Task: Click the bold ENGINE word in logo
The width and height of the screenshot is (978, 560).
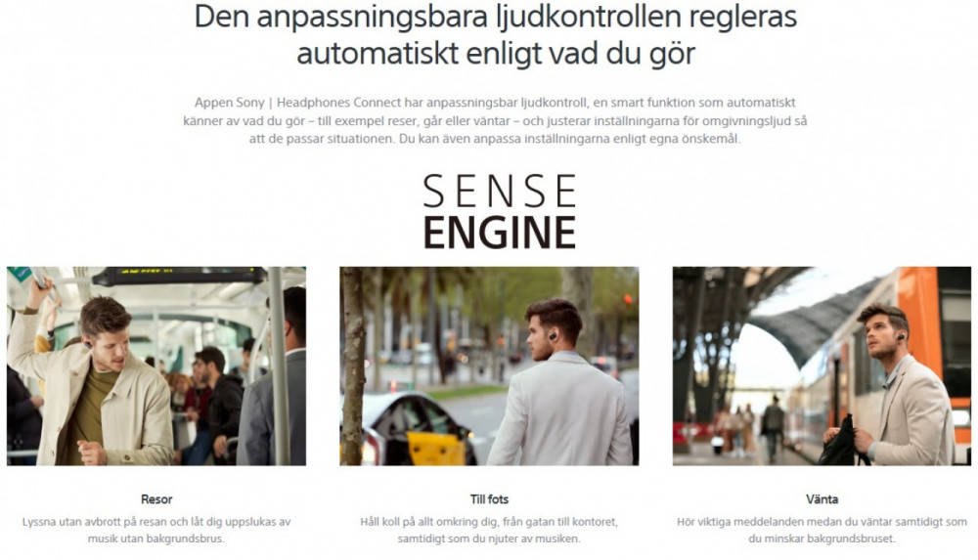Action: 499,233
